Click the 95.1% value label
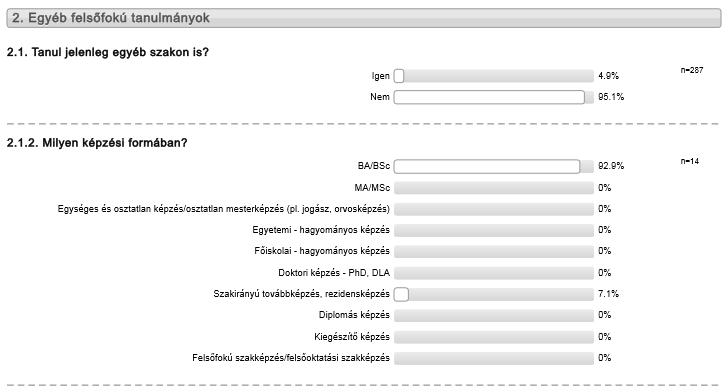The height and width of the screenshot is (392, 728). click(x=611, y=97)
